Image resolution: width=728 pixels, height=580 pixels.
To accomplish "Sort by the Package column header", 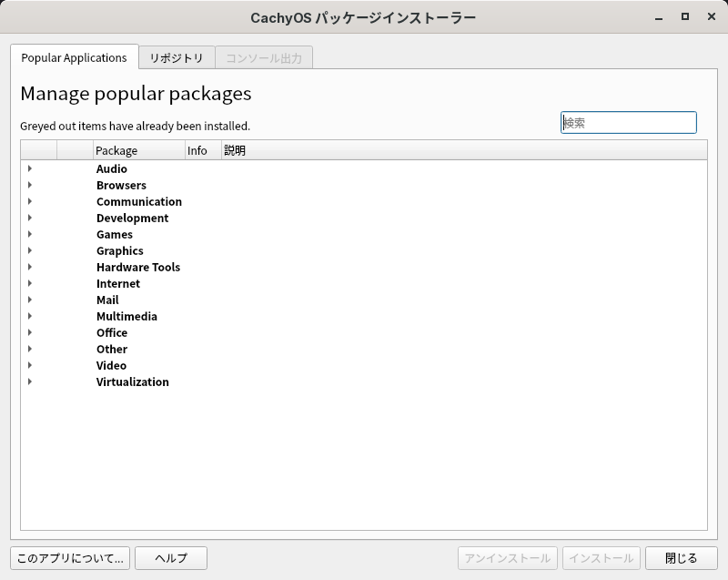I will 139,150.
